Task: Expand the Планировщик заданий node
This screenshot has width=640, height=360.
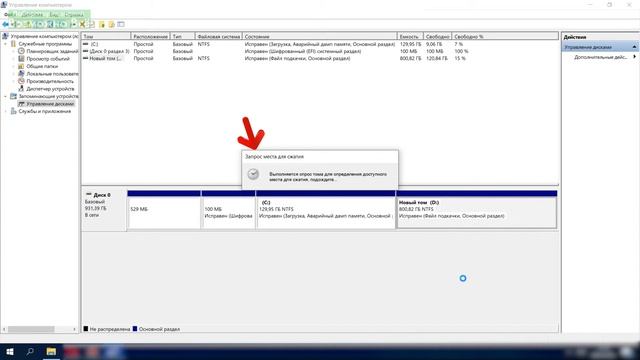Action: [13, 51]
